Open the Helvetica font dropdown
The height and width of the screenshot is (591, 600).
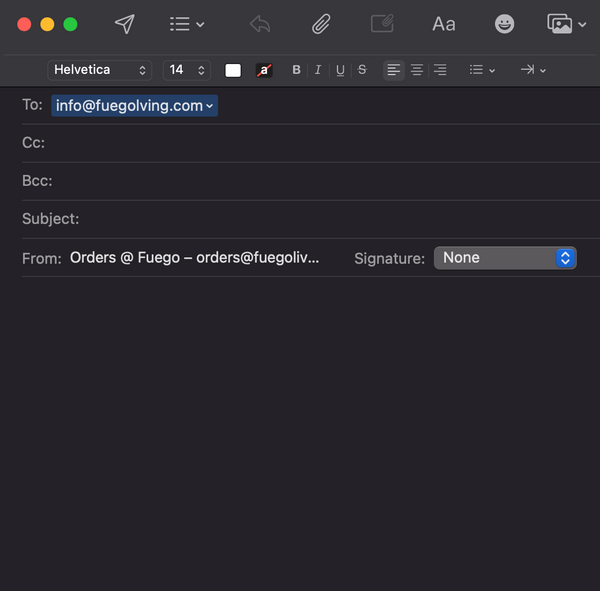100,70
